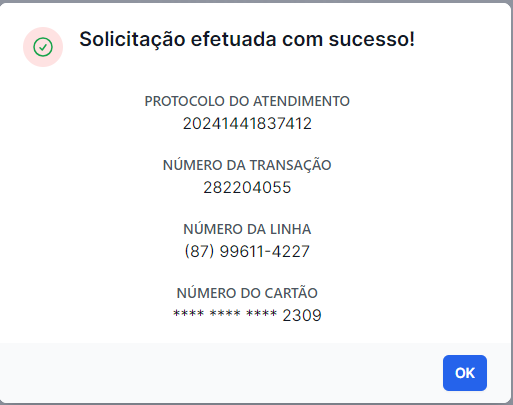The image size is (513, 405).
Task: Click the gray footer bar beside OK
Action: (x=220, y=373)
